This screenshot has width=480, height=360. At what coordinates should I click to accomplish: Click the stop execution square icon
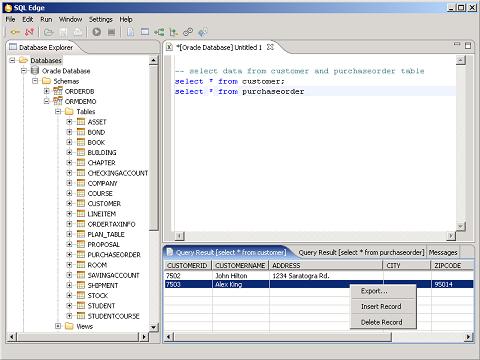click(x=111, y=32)
